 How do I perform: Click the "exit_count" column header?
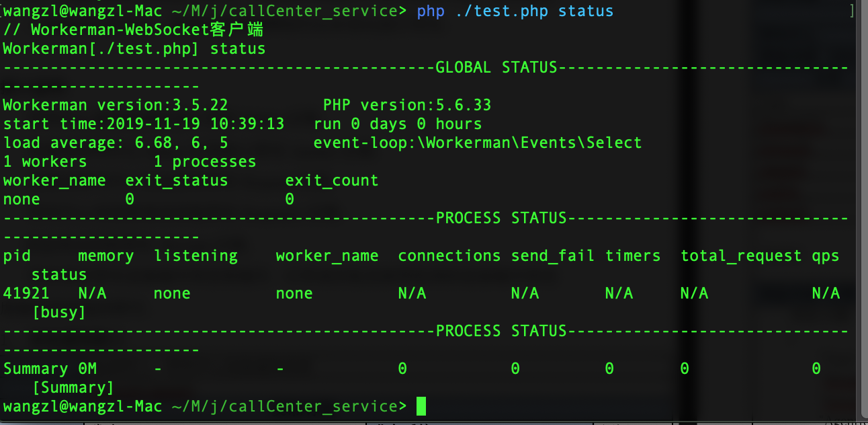(332, 180)
